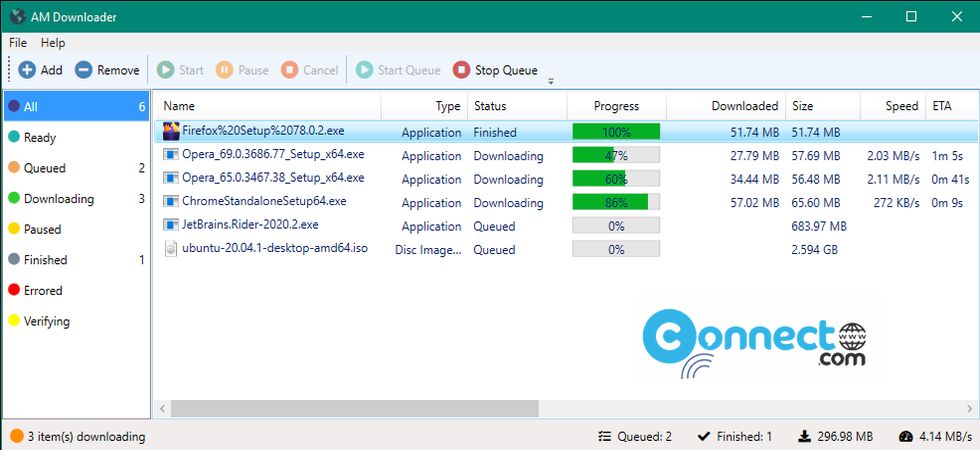The image size is (980, 450).
Task: Click the ubuntu iso disc image icon
Action: pos(171,248)
